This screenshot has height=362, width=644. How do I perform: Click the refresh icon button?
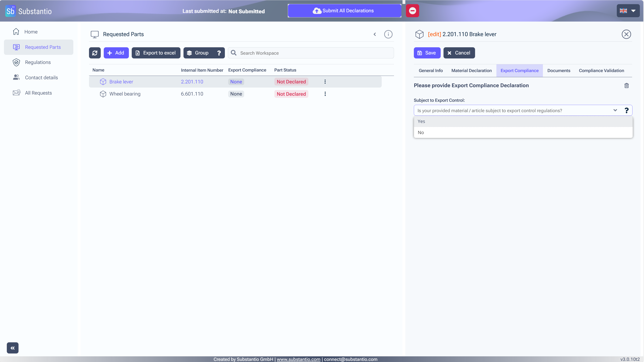[95, 53]
